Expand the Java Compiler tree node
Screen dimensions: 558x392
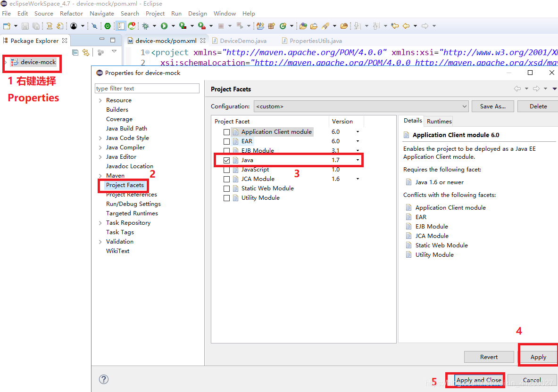[x=100, y=147]
